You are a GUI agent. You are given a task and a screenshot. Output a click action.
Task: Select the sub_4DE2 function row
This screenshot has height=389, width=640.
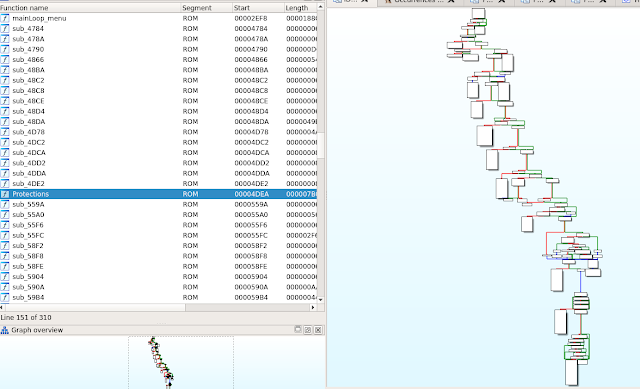click(158, 184)
